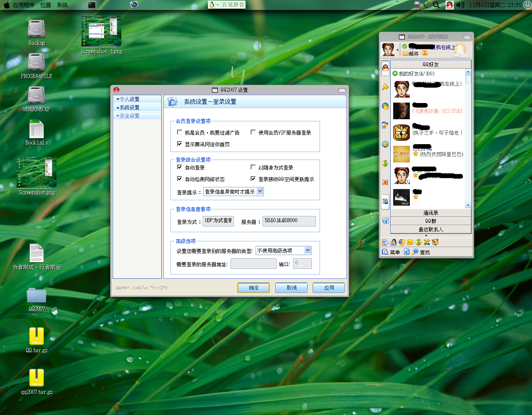Viewport: 532px width, 415px height.
Task: Open the trash bin icon in top panel
Action: coord(417,5)
